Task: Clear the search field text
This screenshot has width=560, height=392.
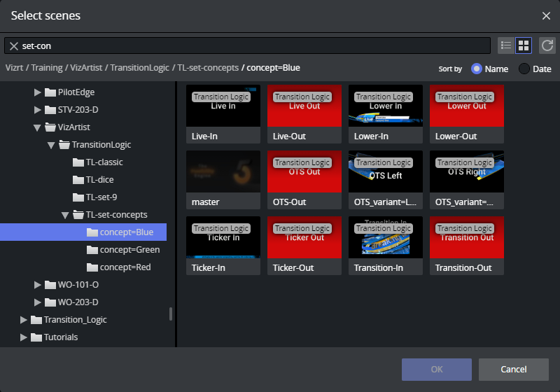Action: (x=13, y=45)
